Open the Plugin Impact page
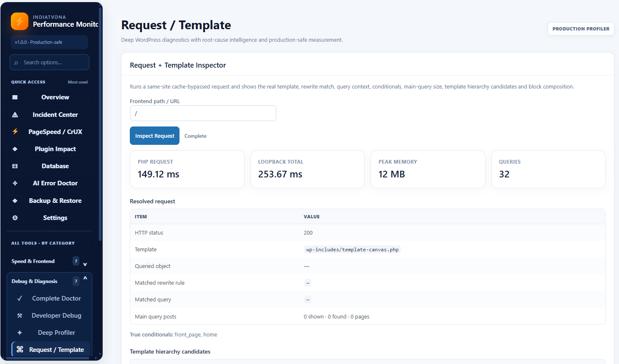619x364 pixels. tap(49, 149)
